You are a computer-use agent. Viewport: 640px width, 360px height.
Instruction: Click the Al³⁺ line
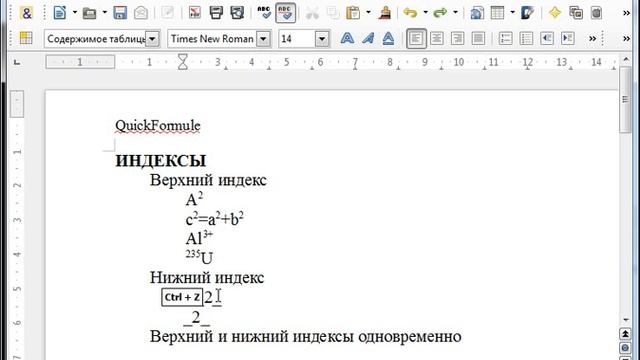point(199,238)
